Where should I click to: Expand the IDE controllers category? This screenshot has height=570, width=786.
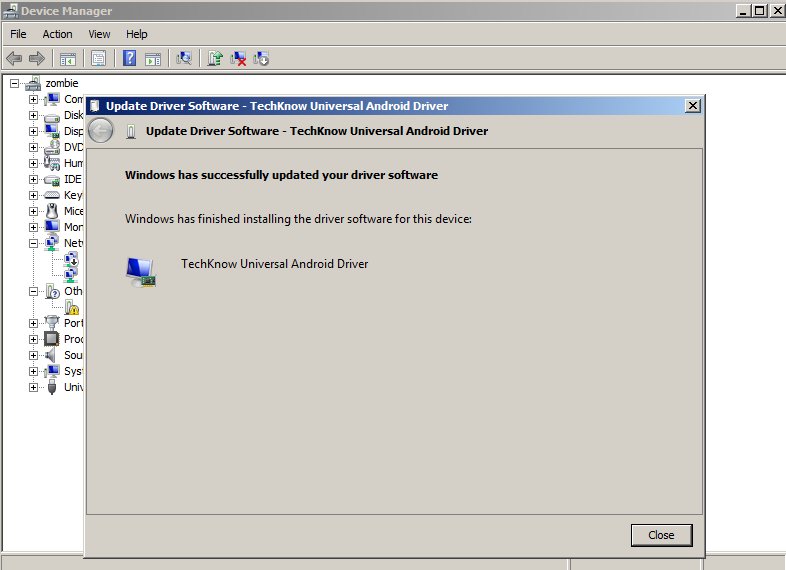click(x=33, y=179)
